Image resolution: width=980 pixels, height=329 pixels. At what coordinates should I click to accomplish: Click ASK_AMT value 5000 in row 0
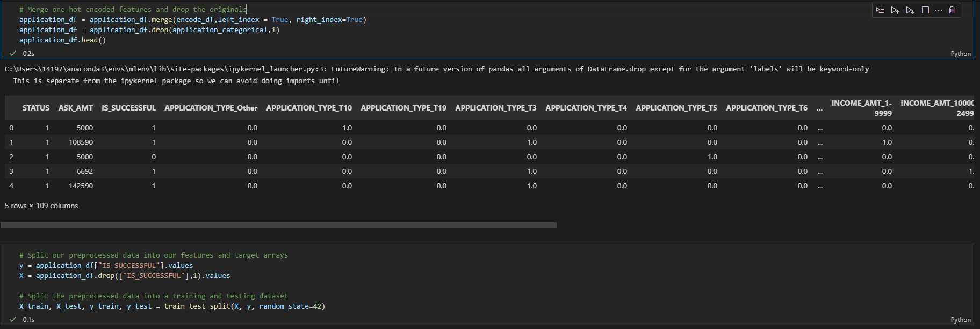pyautogui.click(x=84, y=128)
